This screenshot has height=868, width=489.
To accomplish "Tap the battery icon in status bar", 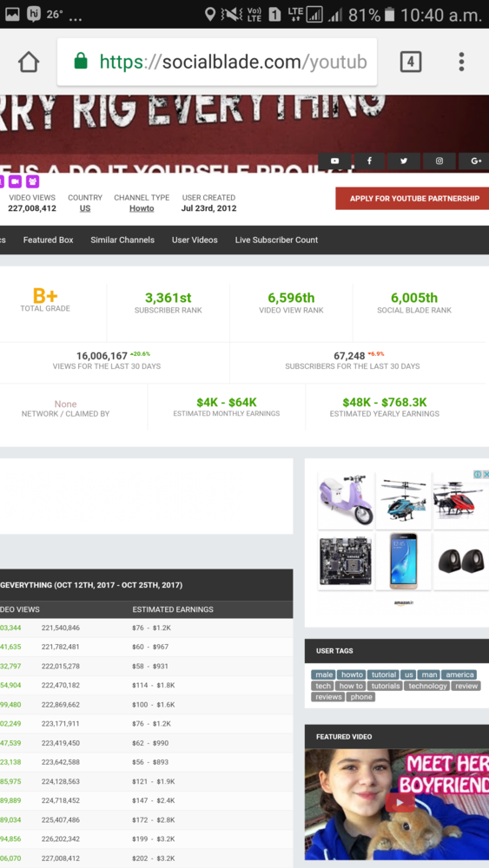I will pos(389,15).
